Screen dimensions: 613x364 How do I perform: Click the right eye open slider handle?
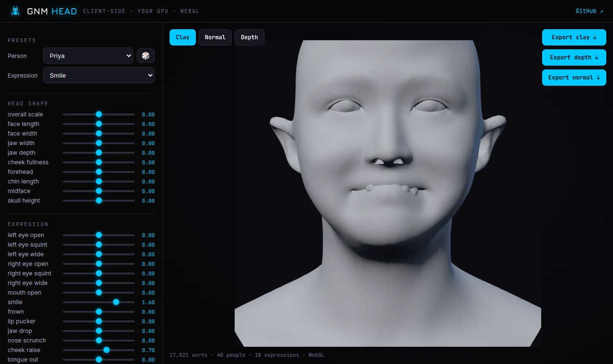click(99, 264)
